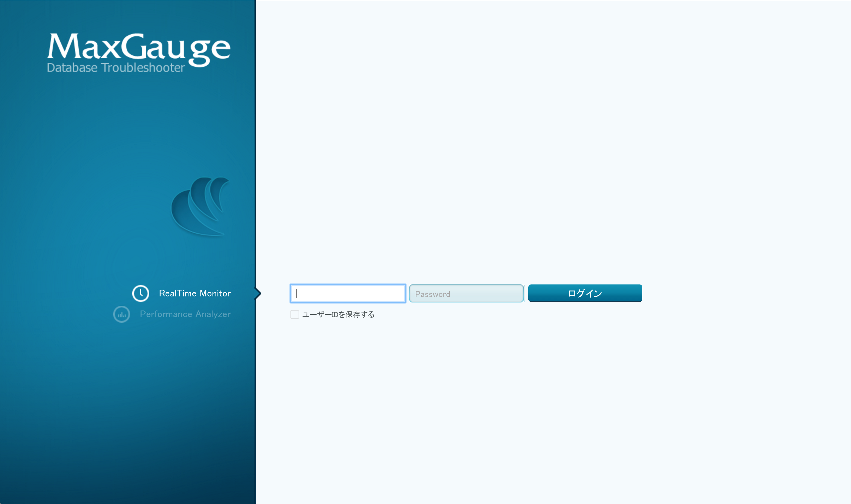Enable the ユーザーIDを保存する checkbox

click(x=295, y=314)
